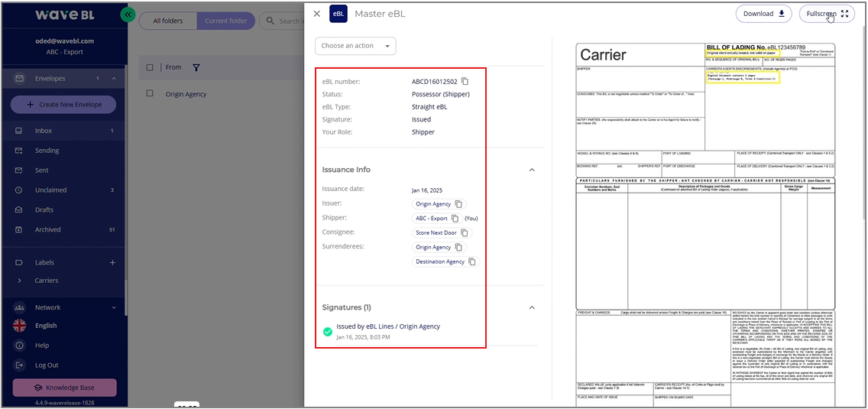Close the Master eBL panel
Image resolution: width=868 pixels, height=409 pixels.
click(316, 14)
